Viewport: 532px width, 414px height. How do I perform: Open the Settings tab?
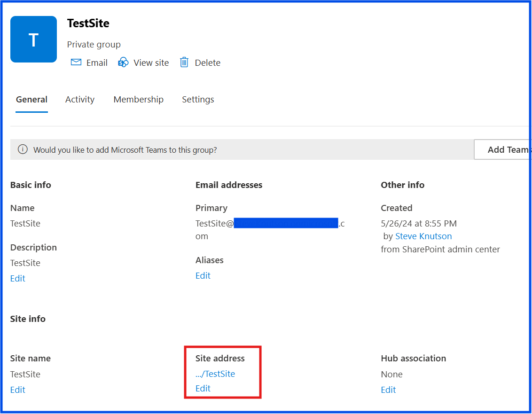[198, 100]
